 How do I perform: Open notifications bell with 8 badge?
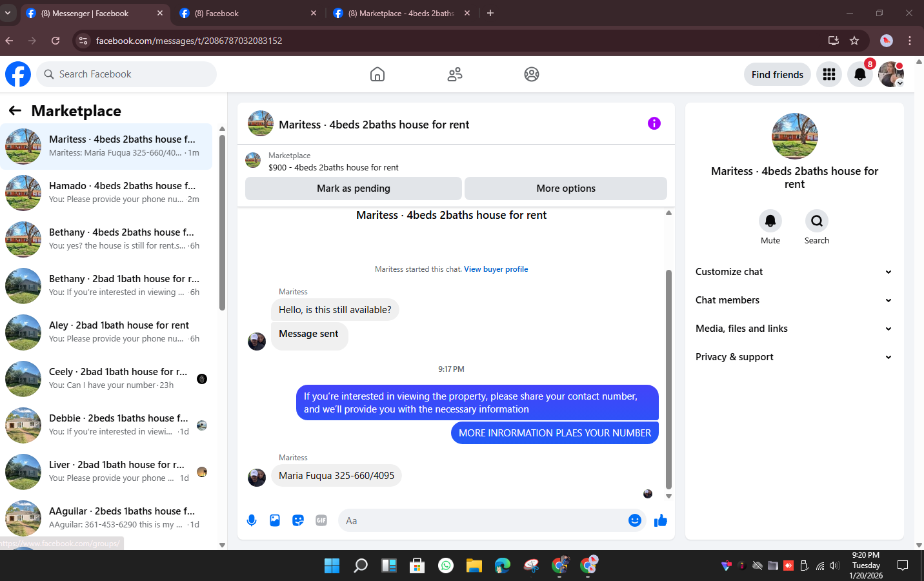pyautogui.click(x=860, y=74)
